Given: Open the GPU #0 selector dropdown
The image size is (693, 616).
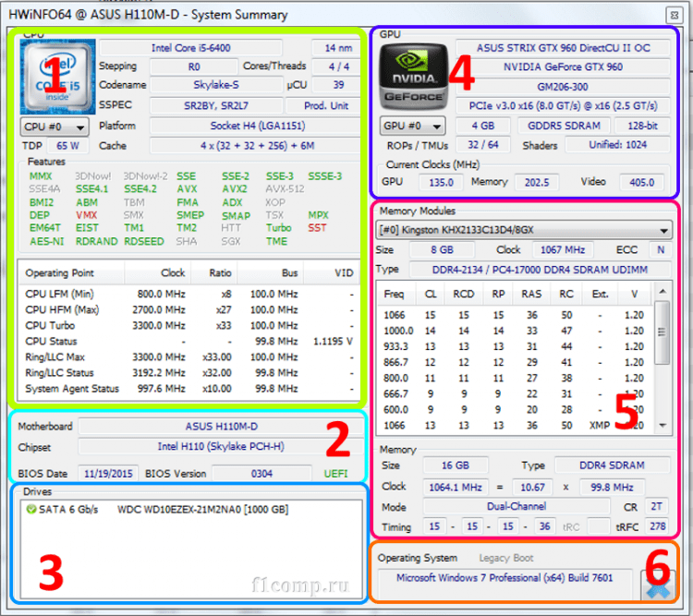Looking at the screenshot, I should click(x=412, y=126).
